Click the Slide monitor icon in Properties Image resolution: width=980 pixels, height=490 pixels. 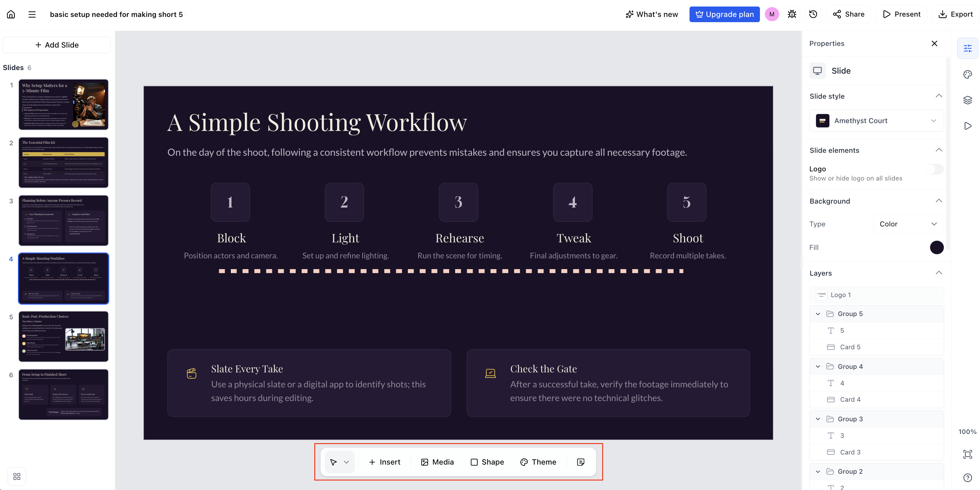point(817,71)
